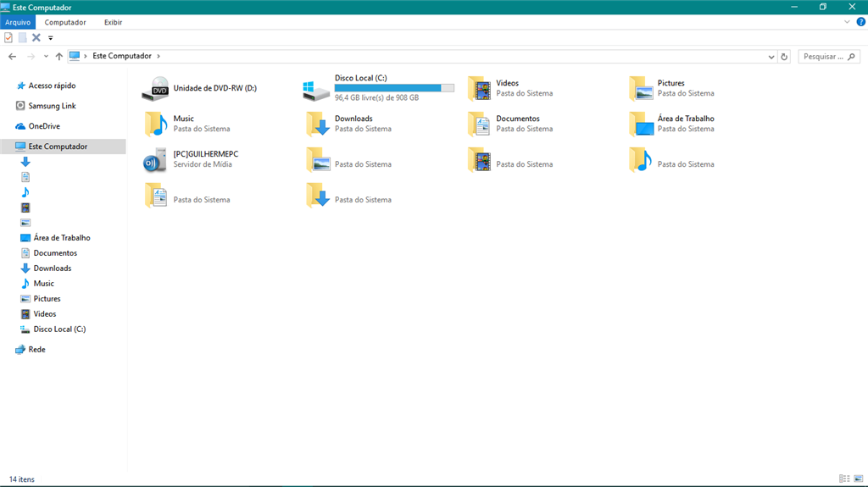Expand the Customize Quick Access Toolbar dropdown

[x=50, y=38]
